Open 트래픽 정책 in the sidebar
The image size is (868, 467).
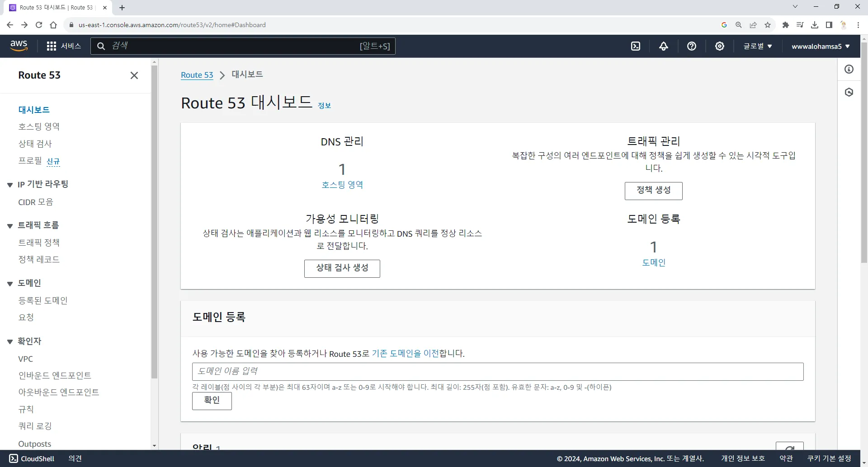pyautogui.click(x=39, y=243)
